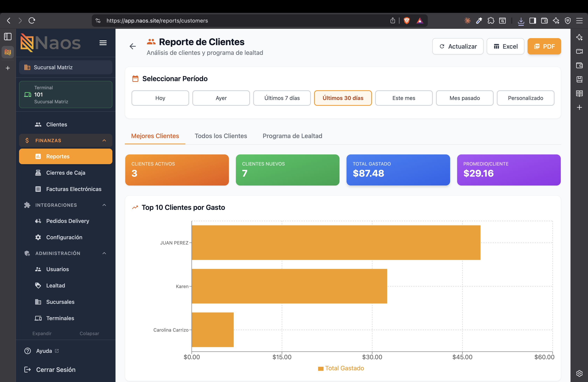Image resolution: width=588 pixels, height=382 pixels.
Task: Reload the page with the refresh icon
Action: click(x=32, y=20)
